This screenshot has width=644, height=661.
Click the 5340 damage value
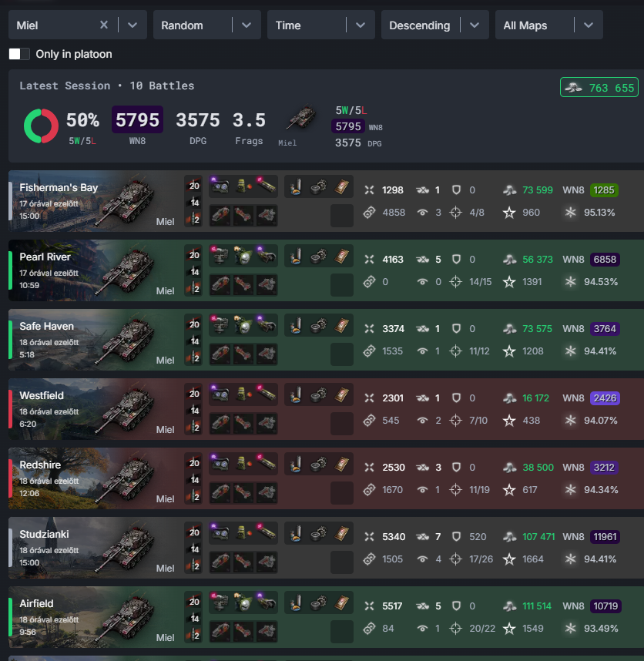394,537
